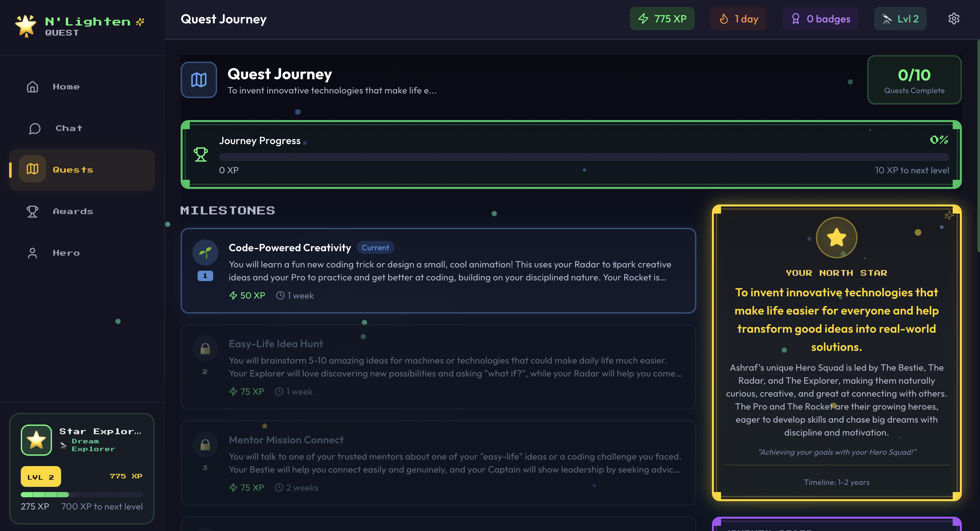Click the lock icon on Mentor Mission Connect
The width and height of the screenshot is (980, 531).
pos(205,444)
